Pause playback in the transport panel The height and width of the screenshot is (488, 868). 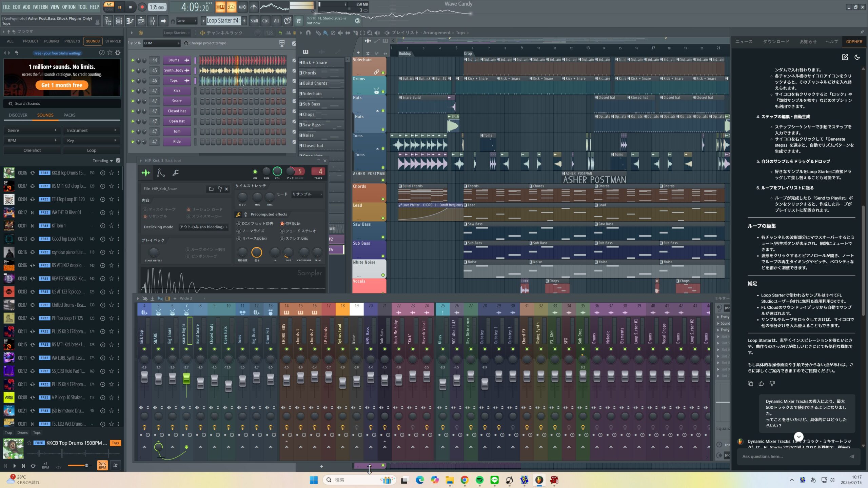pyautogui.click(x=119, y=7)
